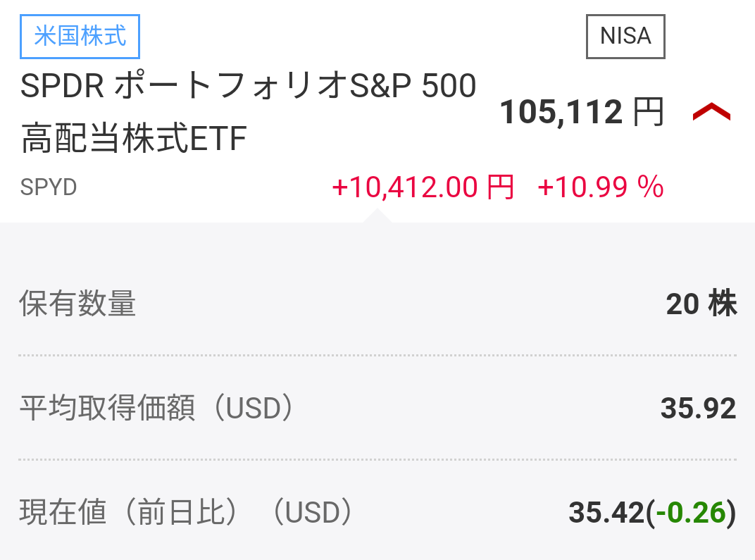Screen dimensions: 755x560
Task: Select the NISA account label
Action: tap(625, 36)
